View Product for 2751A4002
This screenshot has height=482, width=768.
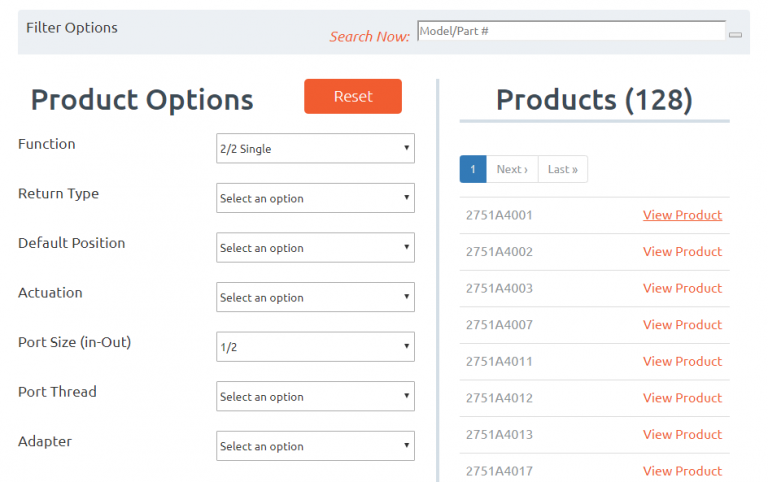pos(682,252)
